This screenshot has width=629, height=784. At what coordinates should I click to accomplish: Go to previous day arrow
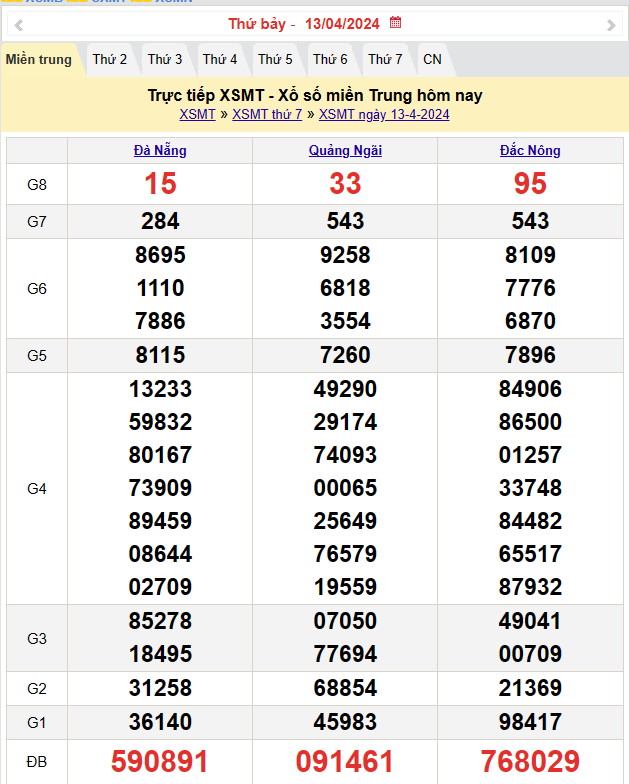[18, 24]
